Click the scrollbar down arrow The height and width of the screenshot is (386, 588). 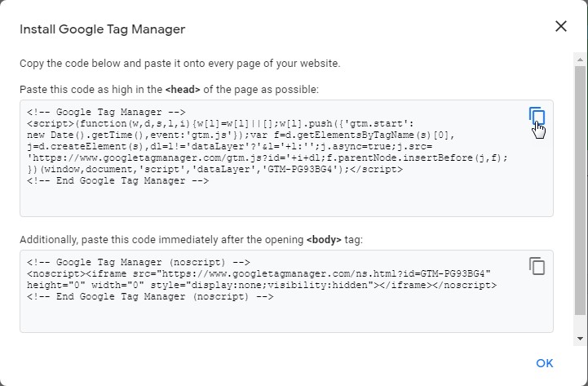(580, 338)
